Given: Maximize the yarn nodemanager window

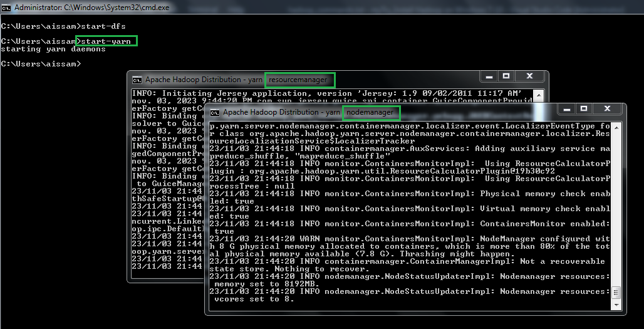Looking at the screenshot, I should (584, 109).
